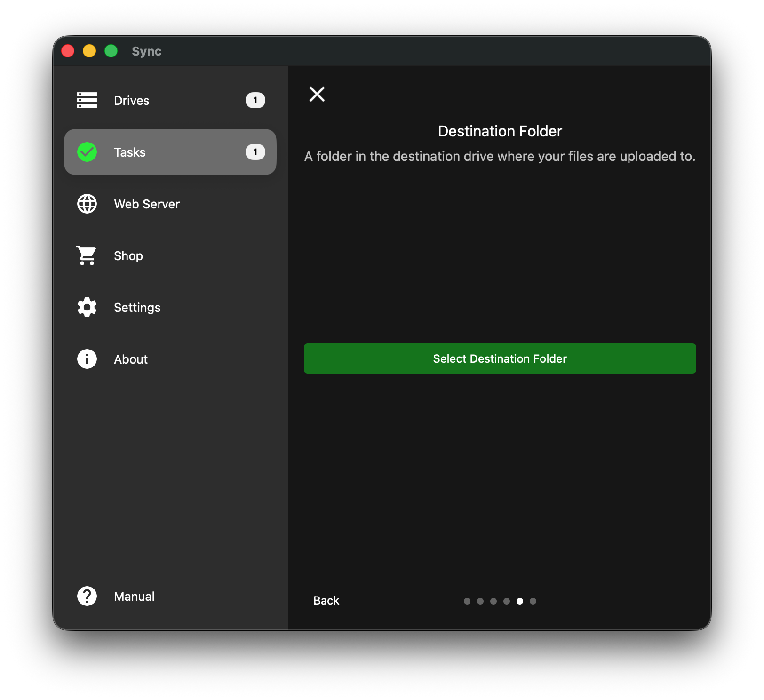Click the Drives notification badge

coord(255,100)
